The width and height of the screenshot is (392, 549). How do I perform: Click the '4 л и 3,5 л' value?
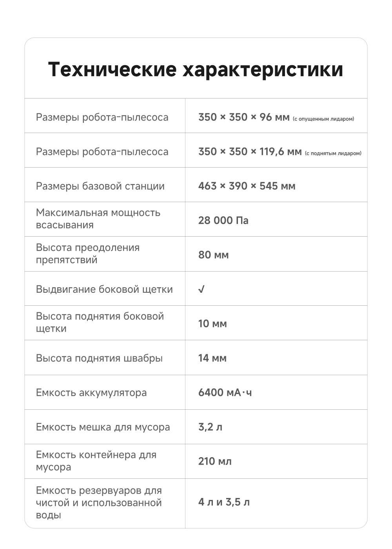point(224,502)
